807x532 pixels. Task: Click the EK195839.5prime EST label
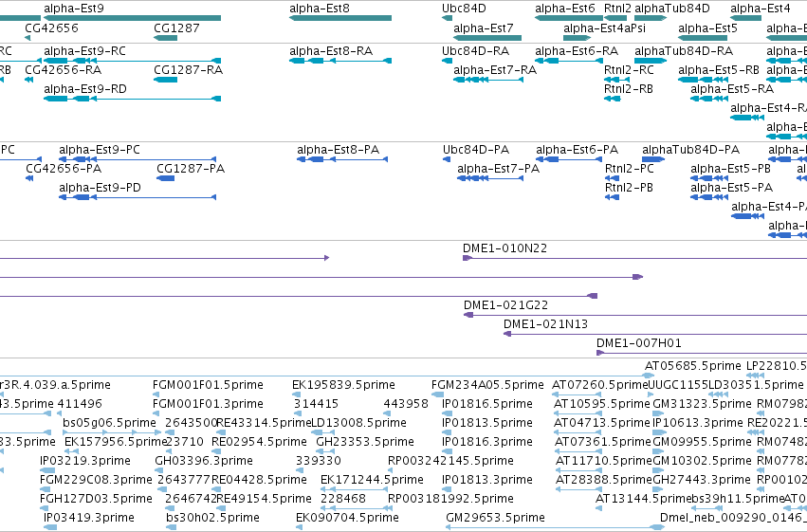344,385
